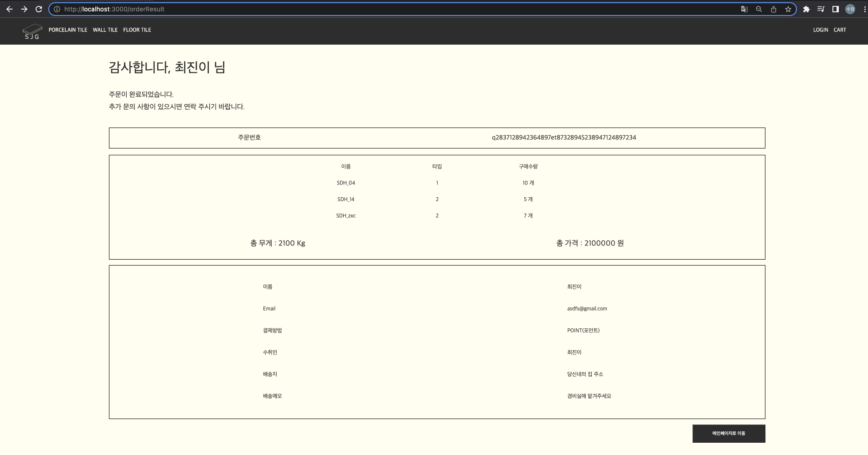Click the 10 개 quantity cell
Viewport: 868px width, 455px height.
528,183
